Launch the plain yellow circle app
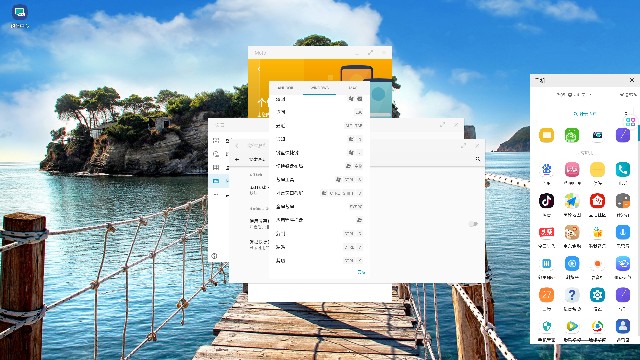Image resolution: width=640 pixels, height=360 pixels. [597, 169]
